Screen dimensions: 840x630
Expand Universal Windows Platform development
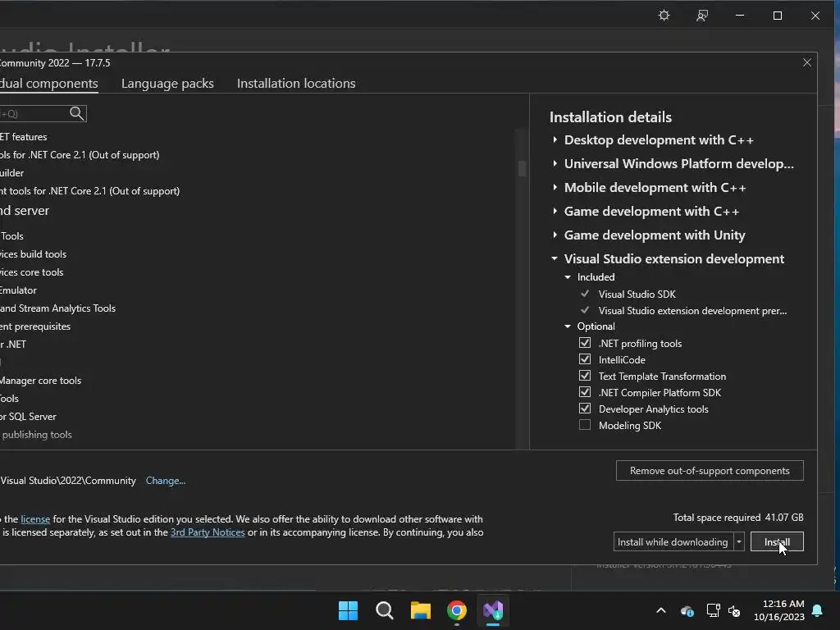click(x=555, y=163)
